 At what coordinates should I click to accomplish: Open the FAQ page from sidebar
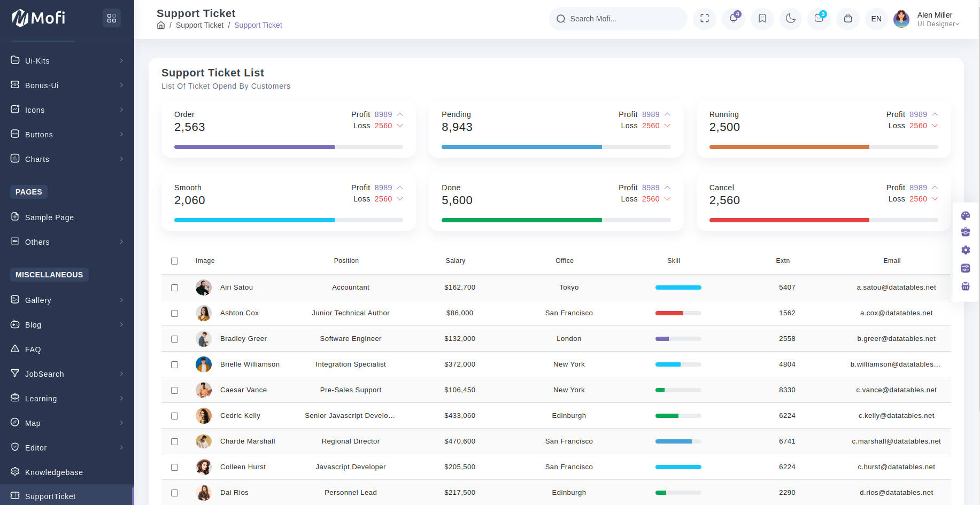click(x=33, y=349)
